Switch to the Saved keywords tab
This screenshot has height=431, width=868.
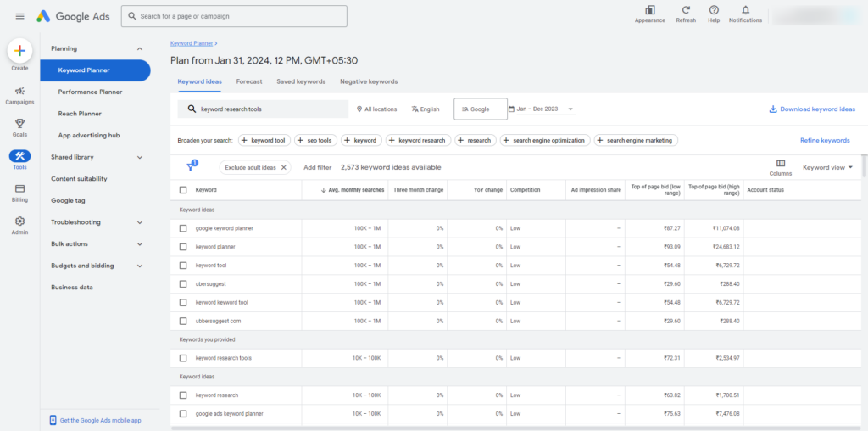pyautogui.click(x=301, y=81)
